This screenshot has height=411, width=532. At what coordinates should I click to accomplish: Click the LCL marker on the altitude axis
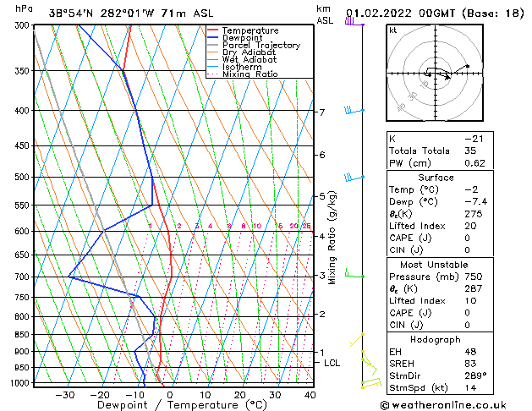332,363
